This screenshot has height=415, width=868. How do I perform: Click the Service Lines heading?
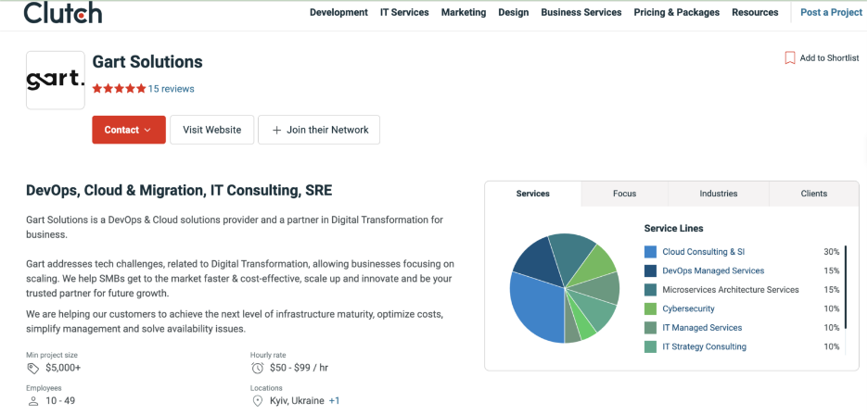point(673,228)
